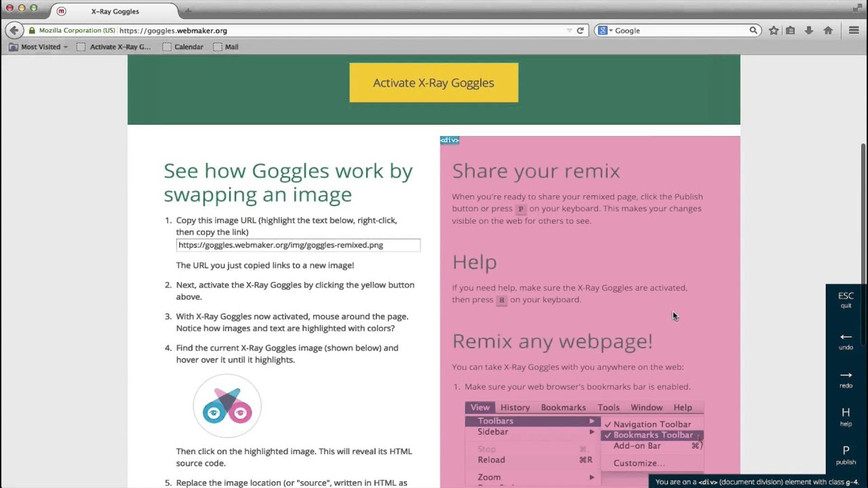Click the View menu in the screenshot image
868x488 pixels.
pyautogui.click(x=480, y=407)
